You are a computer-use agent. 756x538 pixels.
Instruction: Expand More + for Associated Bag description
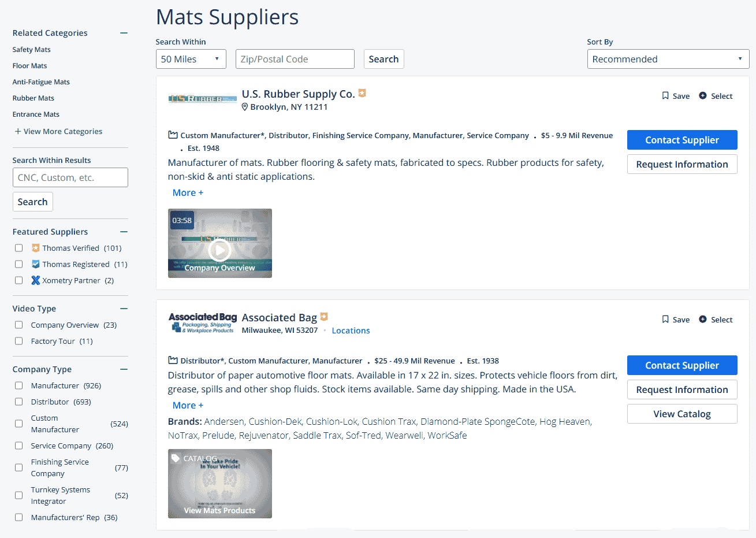click(x=188, y=405)
